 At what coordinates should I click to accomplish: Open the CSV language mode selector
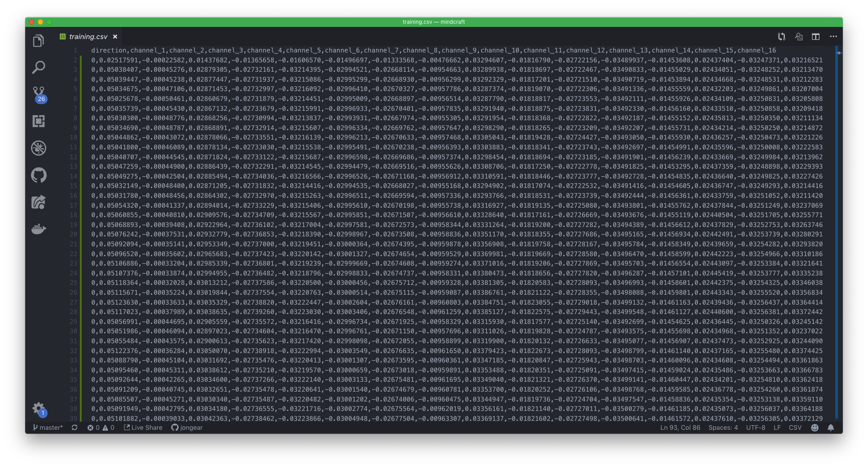795,428
